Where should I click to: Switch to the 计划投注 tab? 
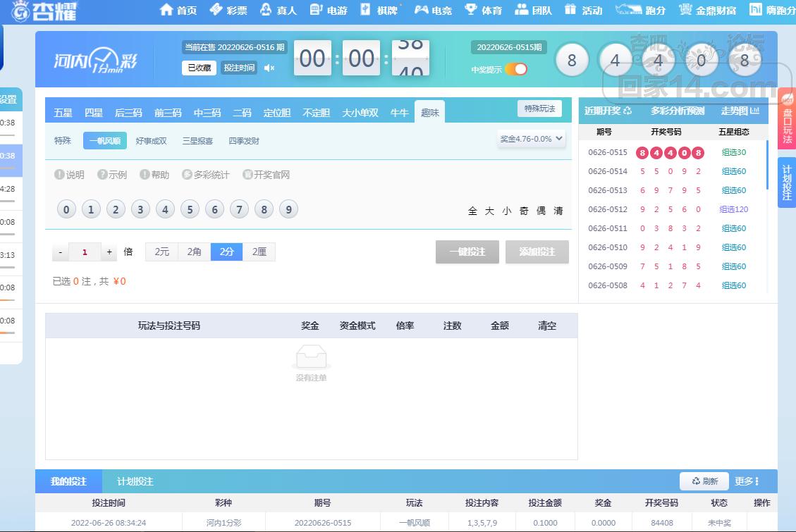pyautogui.click(x=135, y=482)
